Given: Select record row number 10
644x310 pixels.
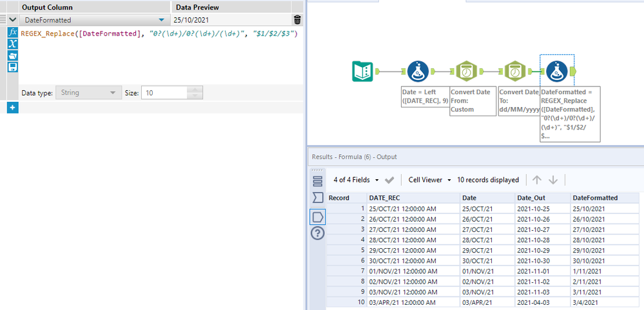Looking at the screenshot, I should (347, 302).
